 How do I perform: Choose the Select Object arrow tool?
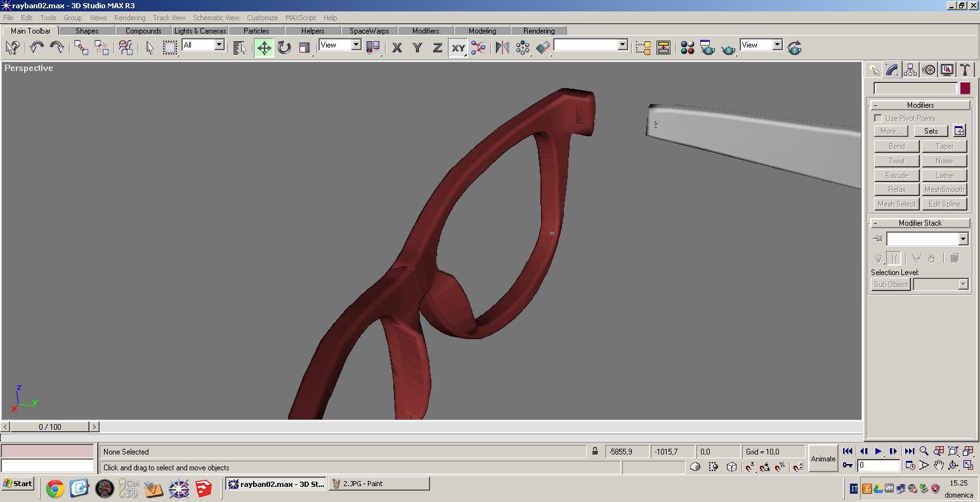pos(150,48)
